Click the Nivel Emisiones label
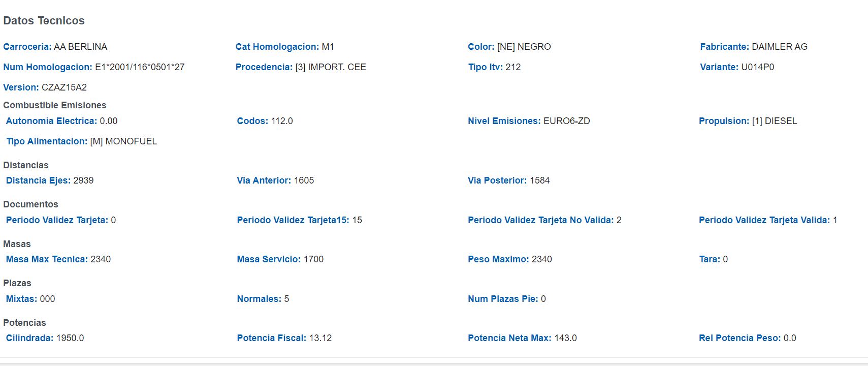This screenshot has width=868, height=366. (504, 121)
